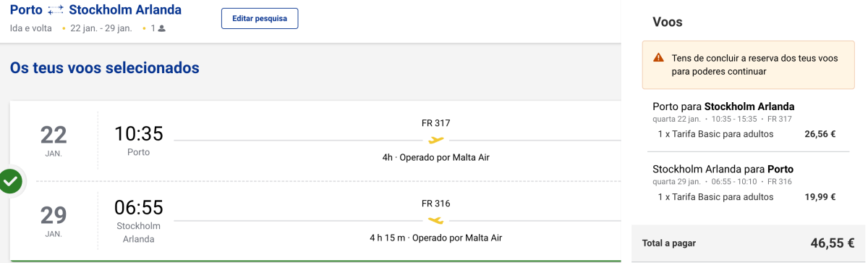Click the Voos panel heading

point(668,22)
